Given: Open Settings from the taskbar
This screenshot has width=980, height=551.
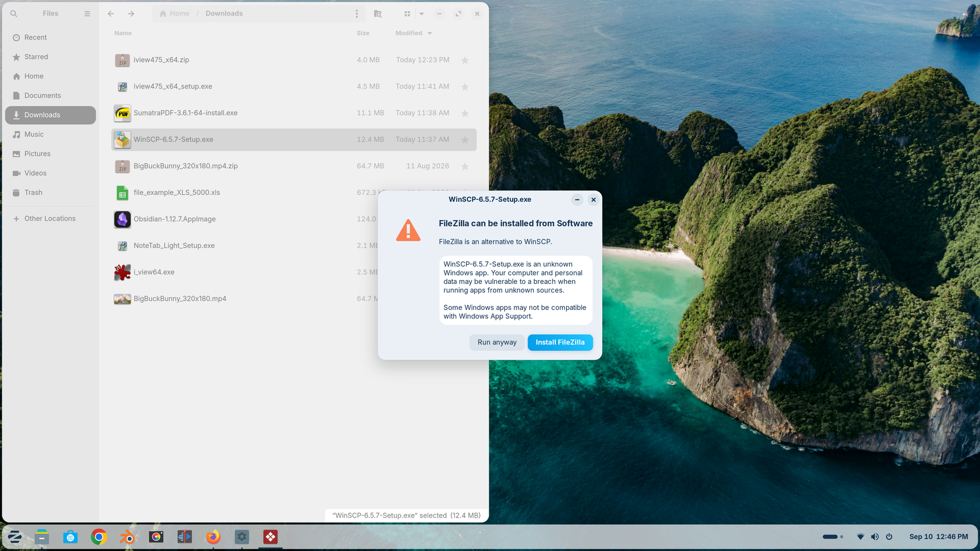Looking at the screenshot, I should click(242, 537).
